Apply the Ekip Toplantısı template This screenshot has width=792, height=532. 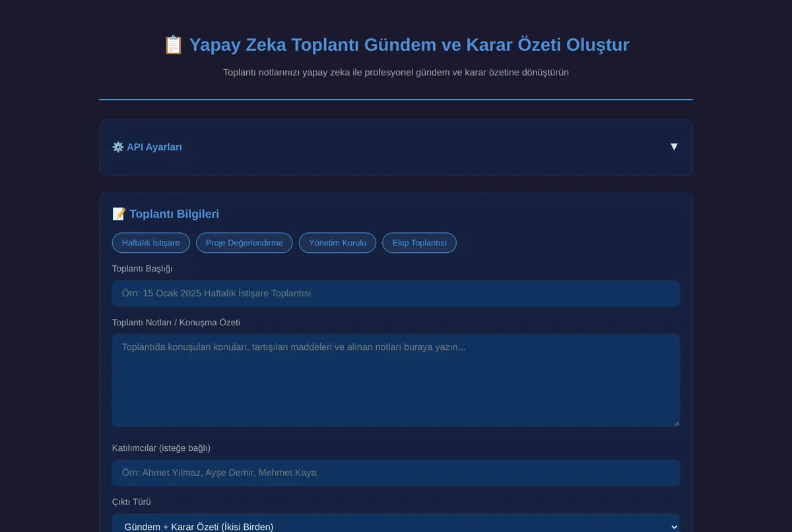point(419,243)
